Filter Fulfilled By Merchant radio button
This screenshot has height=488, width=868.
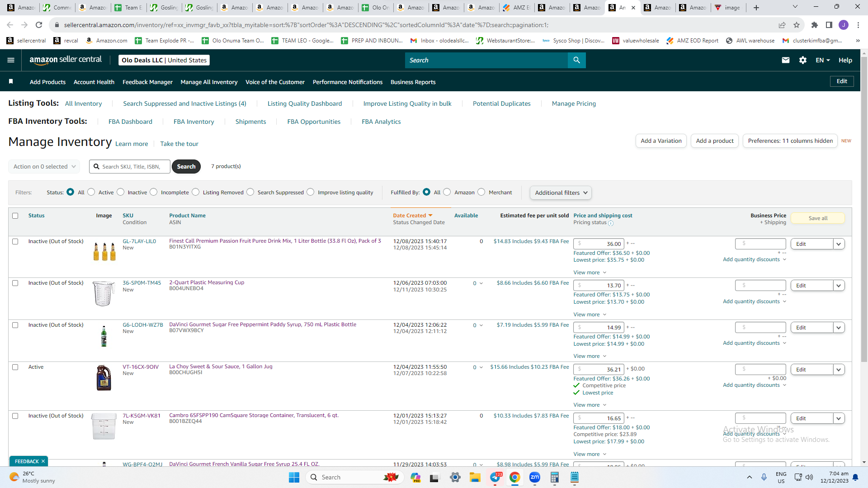(x=481, y=192)
